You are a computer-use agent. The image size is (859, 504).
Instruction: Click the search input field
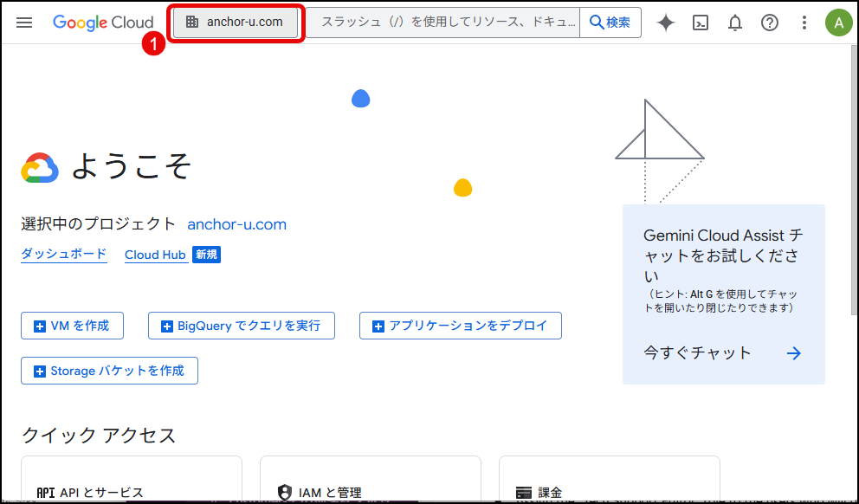(x=443, y=23)
